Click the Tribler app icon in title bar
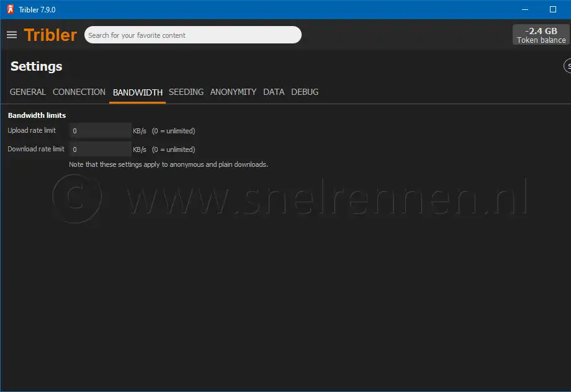571x392 pixels. coord(11,9)
